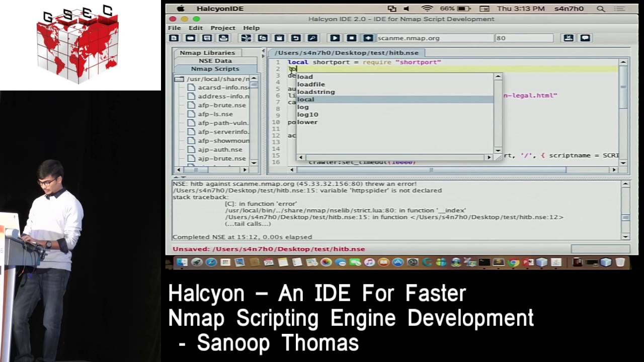Select afp-serverinfo... in the script tree
The image size is (644, 362).
pos(218,132)
